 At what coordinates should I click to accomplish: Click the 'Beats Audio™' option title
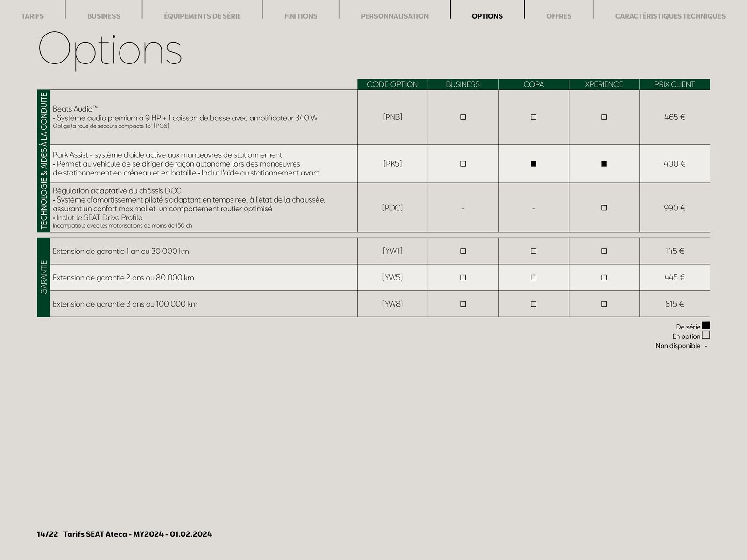pos(75,109)
